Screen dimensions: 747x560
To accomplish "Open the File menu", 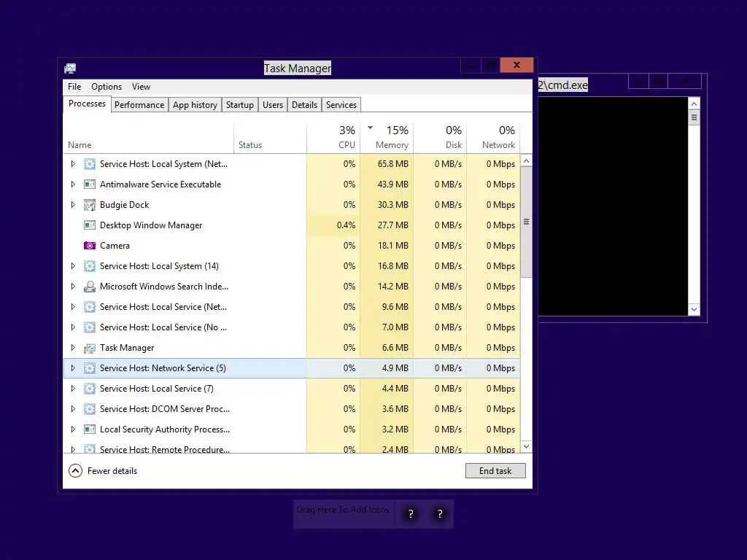I will point(74,87).
